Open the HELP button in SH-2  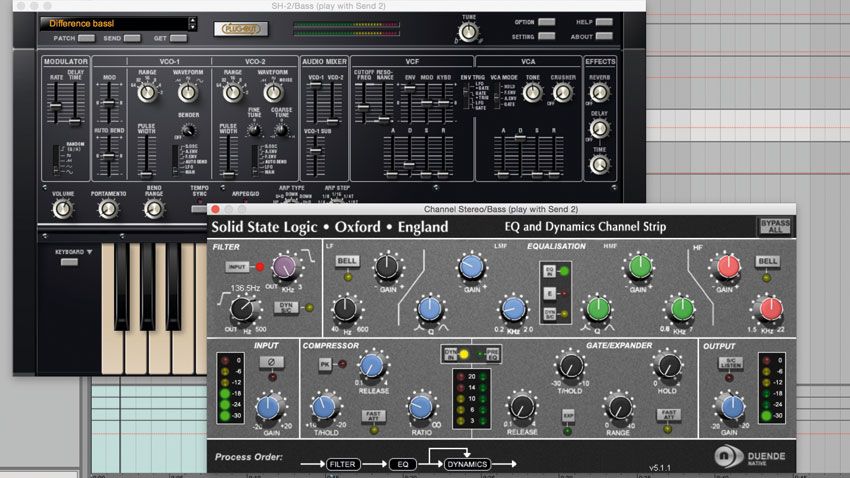click(x=604, y=22)
